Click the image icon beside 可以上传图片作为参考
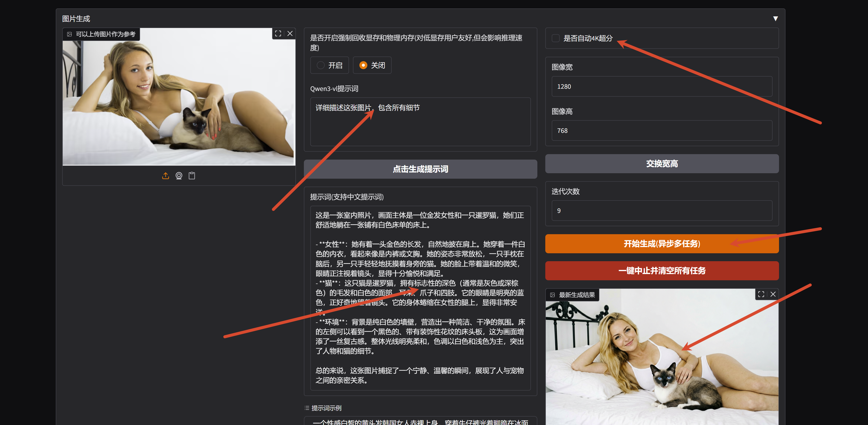Screen dimensions: 868x425 click(70, 34)
